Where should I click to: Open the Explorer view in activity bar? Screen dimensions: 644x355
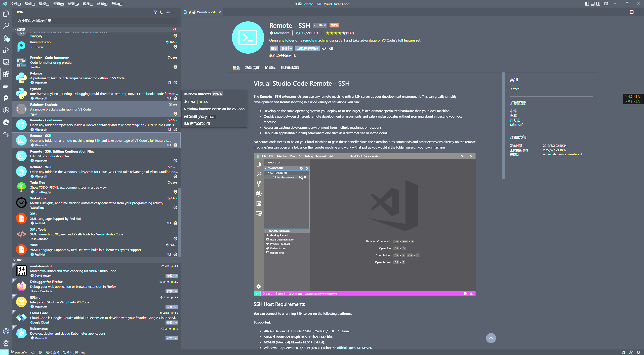point(6,14)
